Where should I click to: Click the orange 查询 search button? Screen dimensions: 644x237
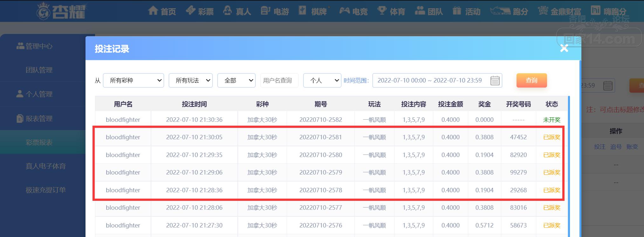532,81
